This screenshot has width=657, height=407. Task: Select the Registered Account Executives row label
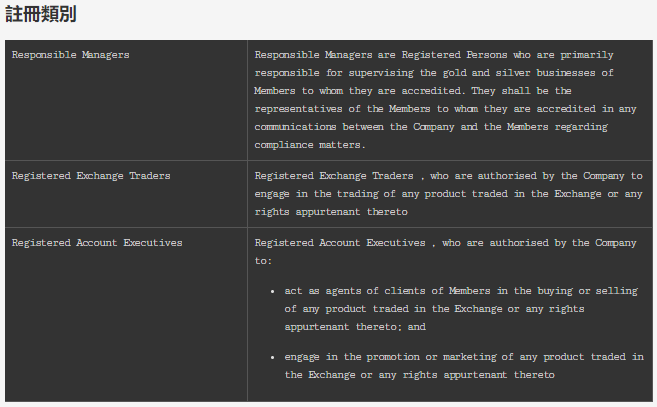[x=97, y=243]
